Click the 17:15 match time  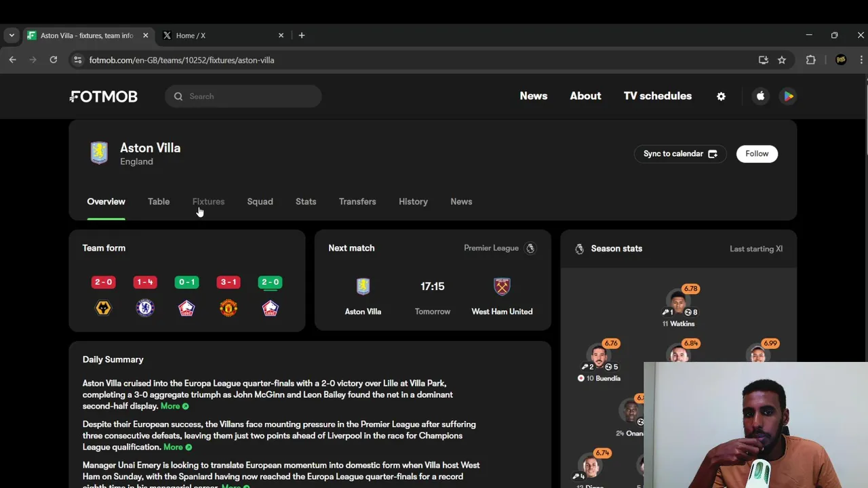pos(432,287)
